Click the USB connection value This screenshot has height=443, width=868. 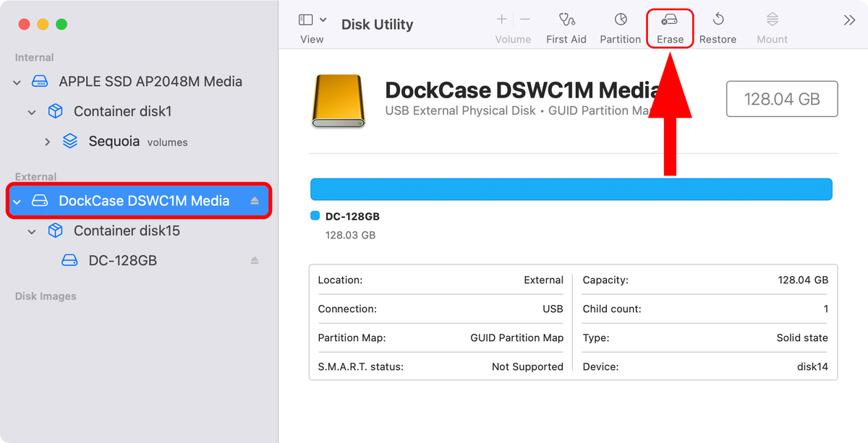point(553,309)
